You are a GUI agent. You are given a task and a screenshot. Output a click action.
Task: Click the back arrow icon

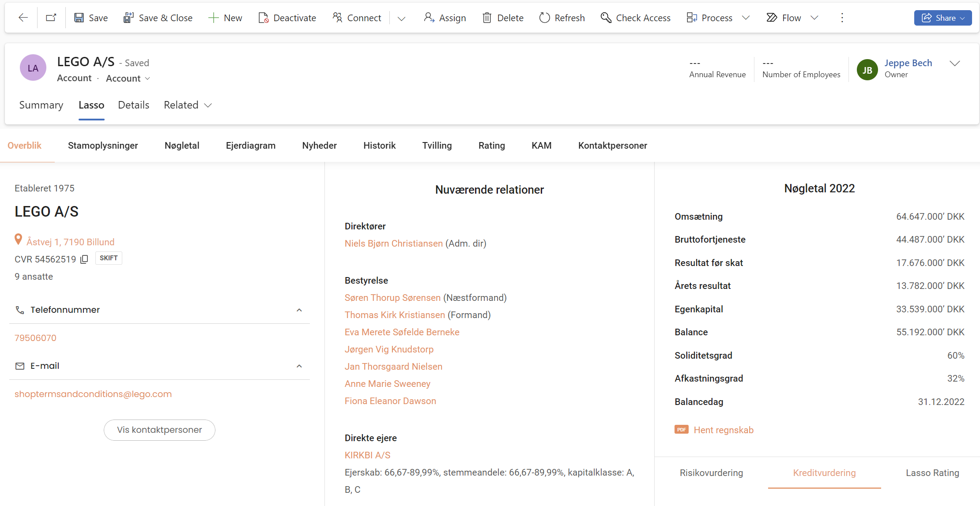coord(23,18)
